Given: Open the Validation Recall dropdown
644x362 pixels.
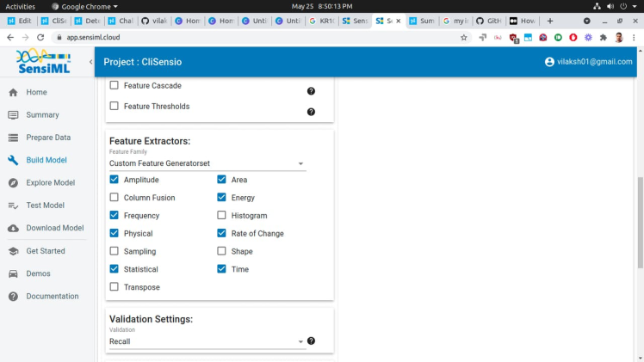Looking at the screenshot, I should [207, 341].
